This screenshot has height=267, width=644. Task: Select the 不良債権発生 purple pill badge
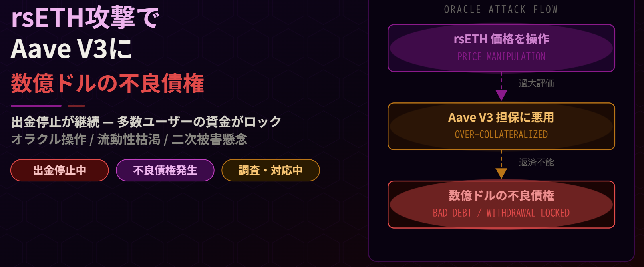click(165, 170)
